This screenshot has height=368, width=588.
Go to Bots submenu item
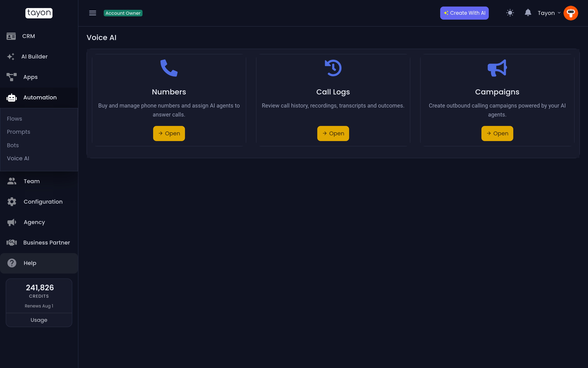[x=13, y=145]
